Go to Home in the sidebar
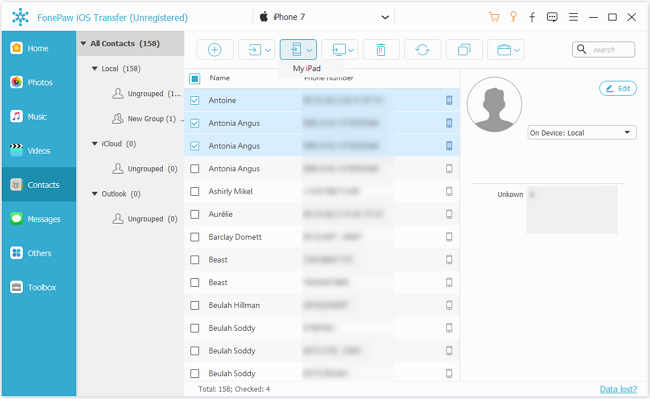The width and height of the screenshot is (650, 399). click(39, 48)
